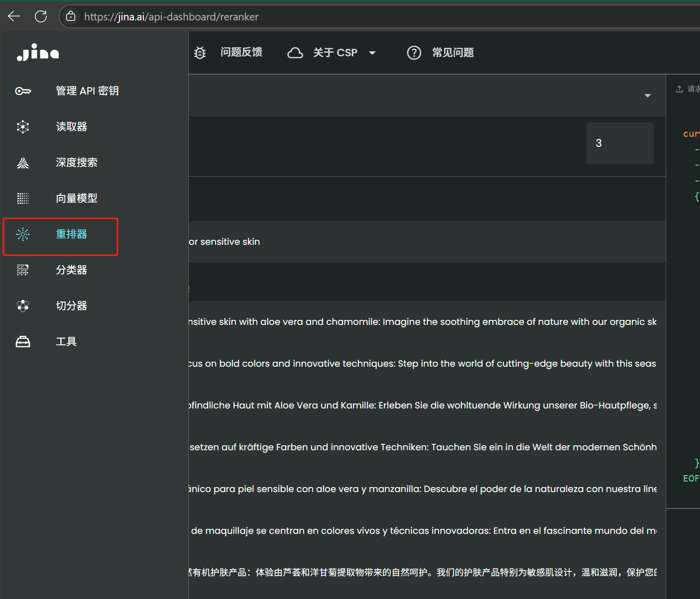Select the 向量模型 embeddings icon
700x599 pixels.
(x=23, y=199)
